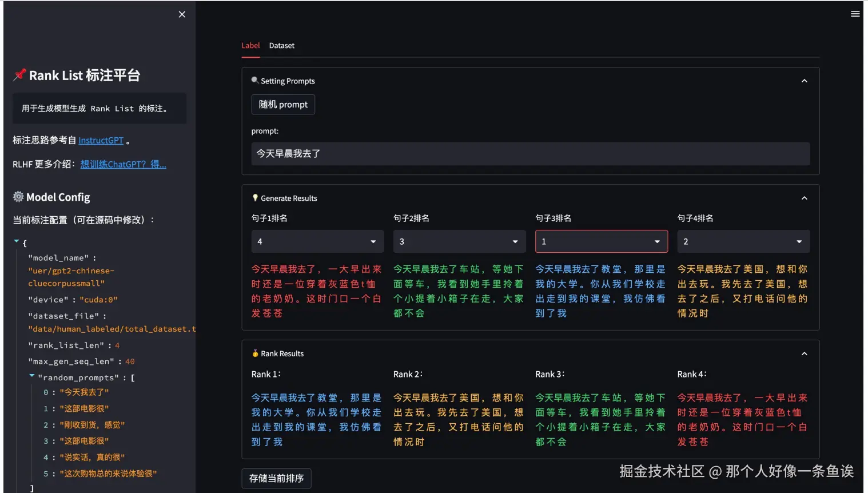Click the dataset_file path value
Screen dimensions: 868x493
[x=112, y=329]
